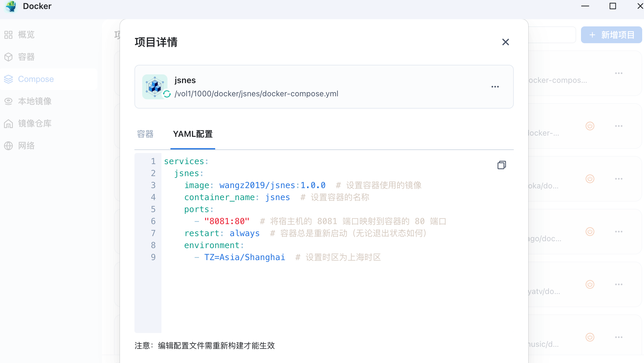The width and height of the screenshot is (644, 363).
Task: Open 本地镜像 local images in the sidebar
Action: tap(35, 101)
